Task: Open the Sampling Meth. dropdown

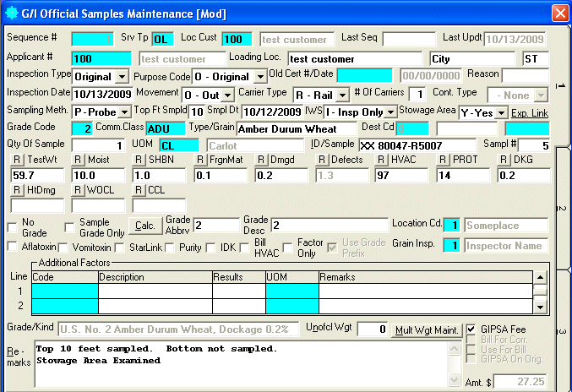Action: (124, 112)
